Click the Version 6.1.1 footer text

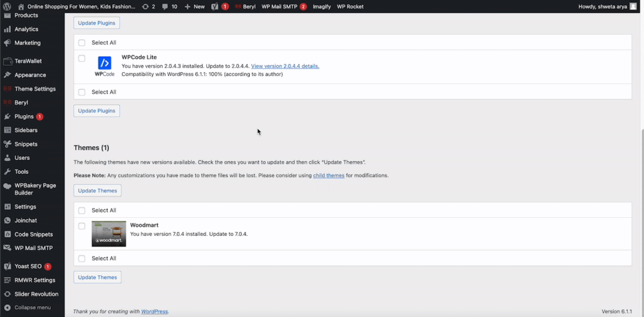click(616, 312)
